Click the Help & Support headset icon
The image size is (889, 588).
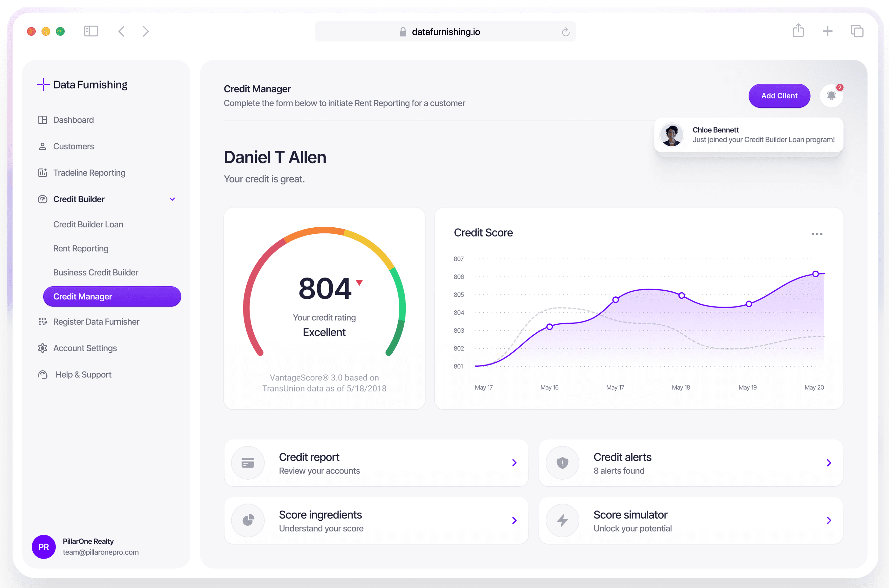click(43, 374)
